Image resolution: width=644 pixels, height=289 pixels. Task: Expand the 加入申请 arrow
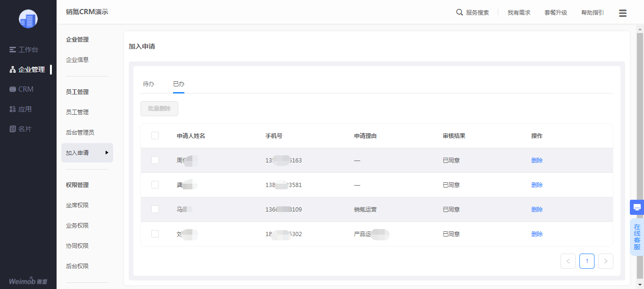(107, 153)
